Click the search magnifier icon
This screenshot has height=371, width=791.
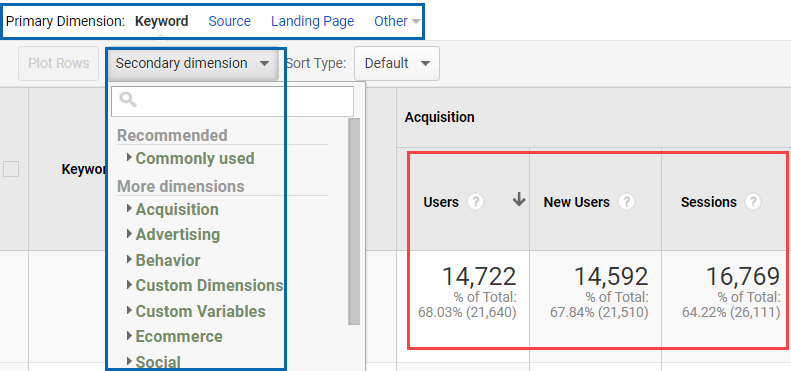(x=128, y=99)
